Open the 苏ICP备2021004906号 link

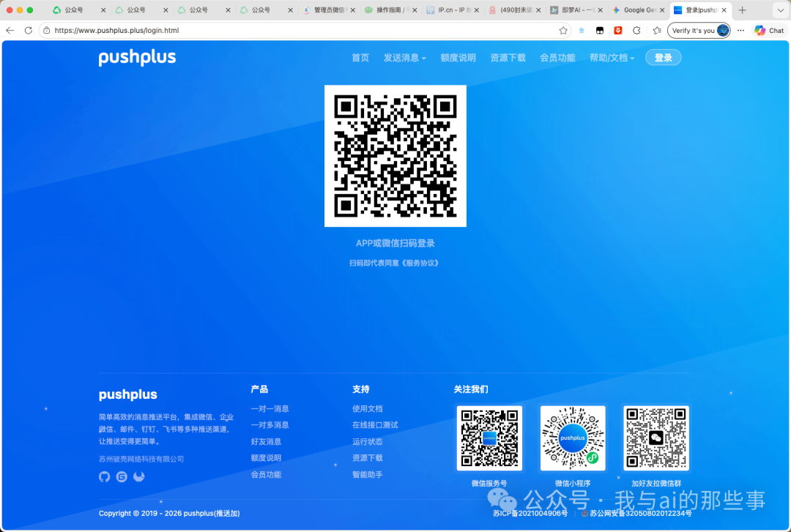(530, 514)
